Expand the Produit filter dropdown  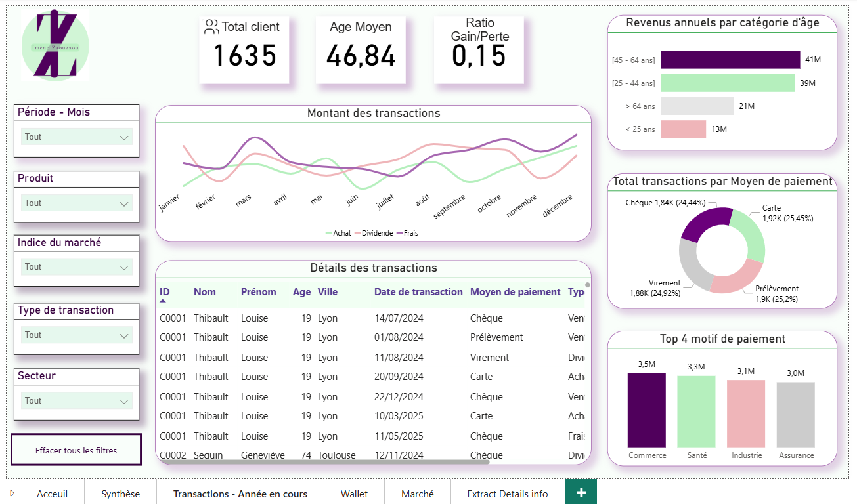click(76, 203)
